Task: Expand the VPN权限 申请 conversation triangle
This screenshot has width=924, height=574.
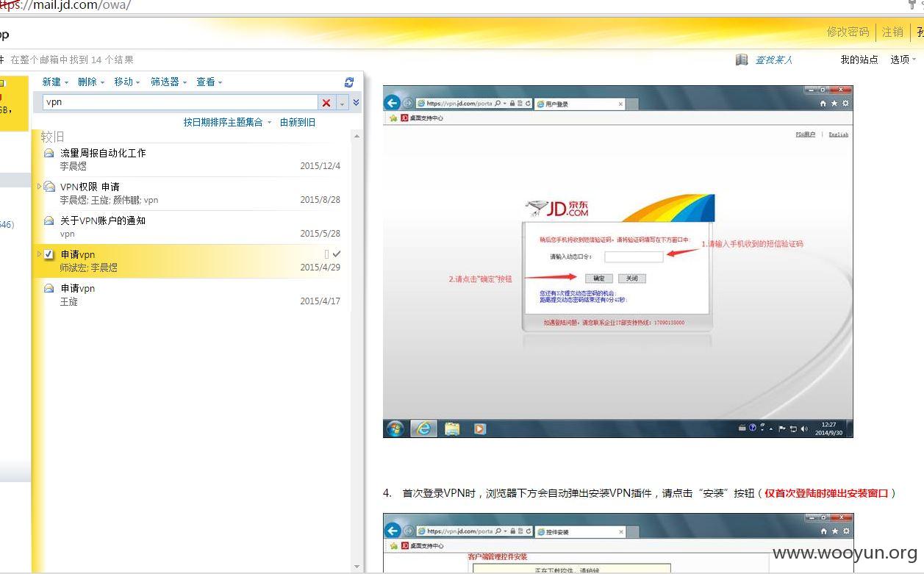Action: click(39, 187)
